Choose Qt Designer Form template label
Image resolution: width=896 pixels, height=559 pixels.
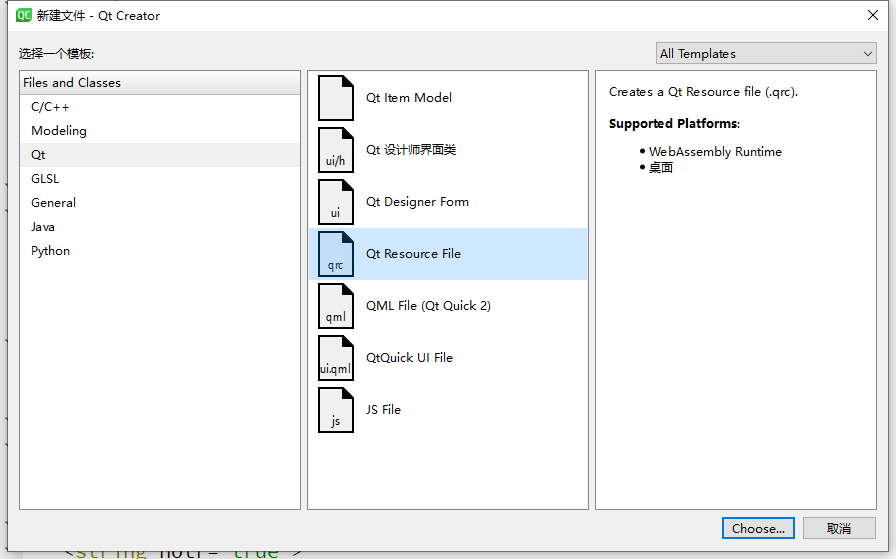point(417,202)
